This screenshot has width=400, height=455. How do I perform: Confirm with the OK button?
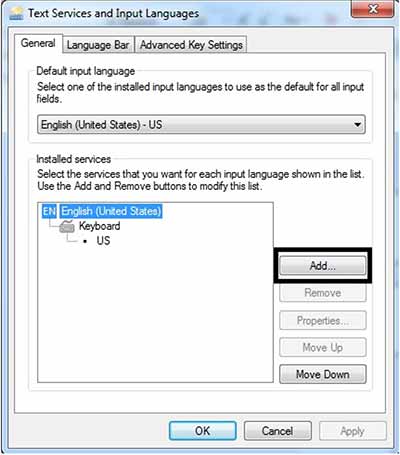203,431
